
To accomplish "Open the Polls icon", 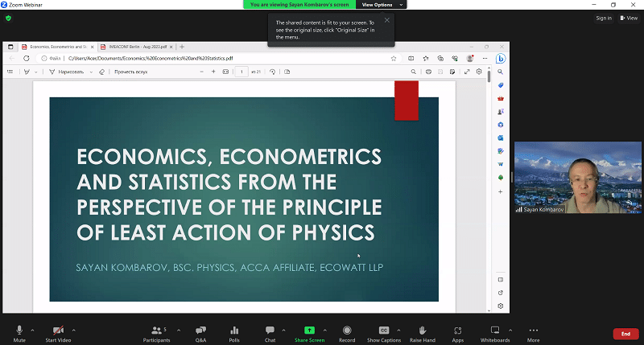I will tap(234, 333).
